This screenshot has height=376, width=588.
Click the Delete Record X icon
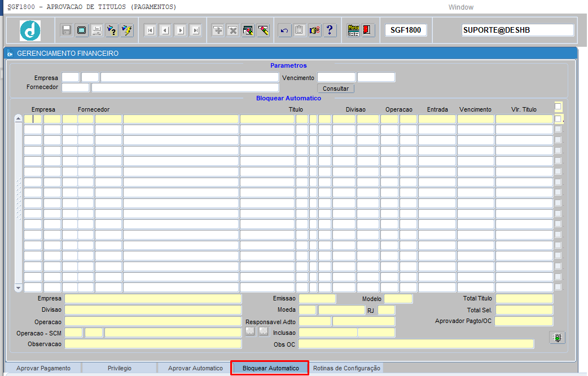click(233, 30)
